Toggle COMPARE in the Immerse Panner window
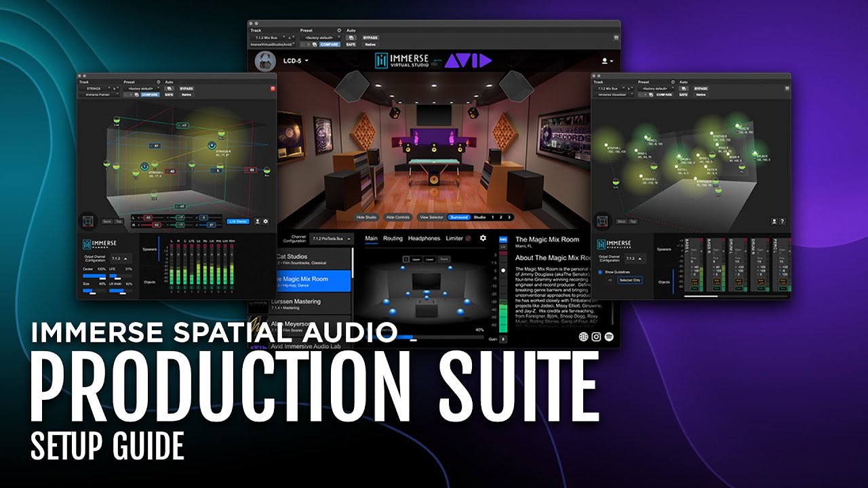This screenshot has height=488, width=868. coord(150,95)
